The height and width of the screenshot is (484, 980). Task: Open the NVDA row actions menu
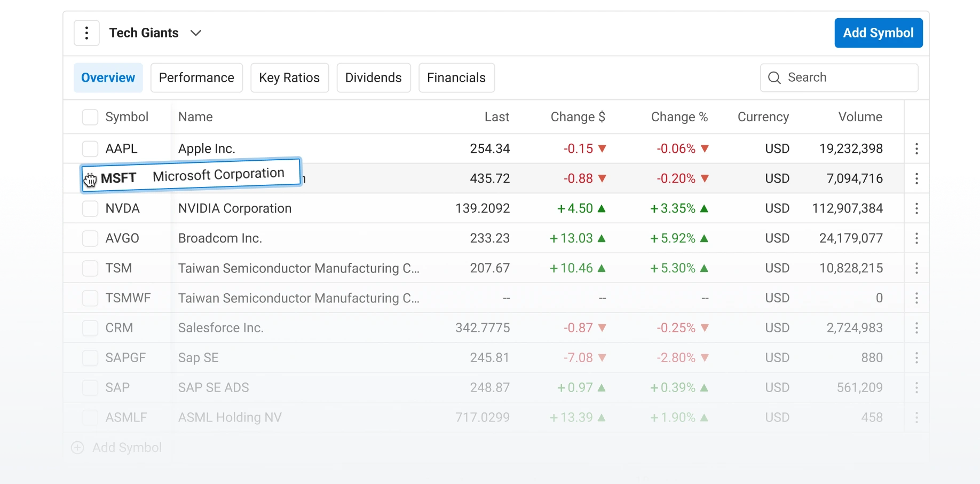tap(916, 208)
